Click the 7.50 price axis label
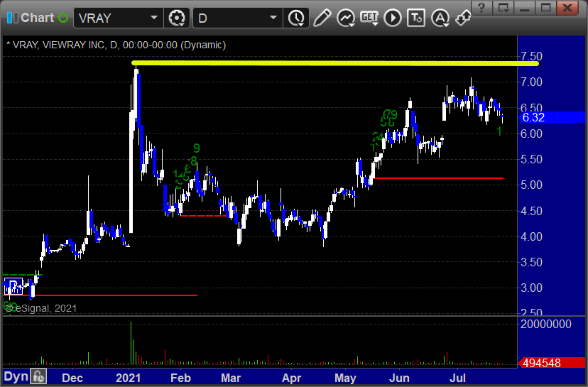 [531, 56]
